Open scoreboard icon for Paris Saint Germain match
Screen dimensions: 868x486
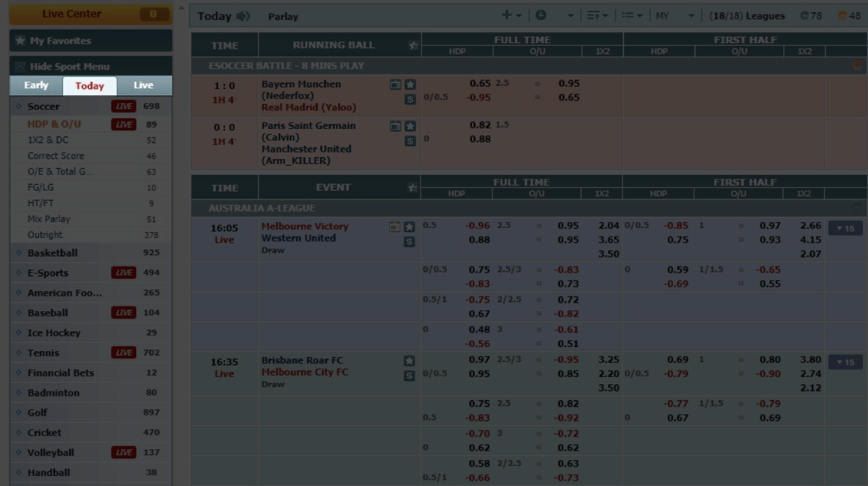[x=395, y=126]
